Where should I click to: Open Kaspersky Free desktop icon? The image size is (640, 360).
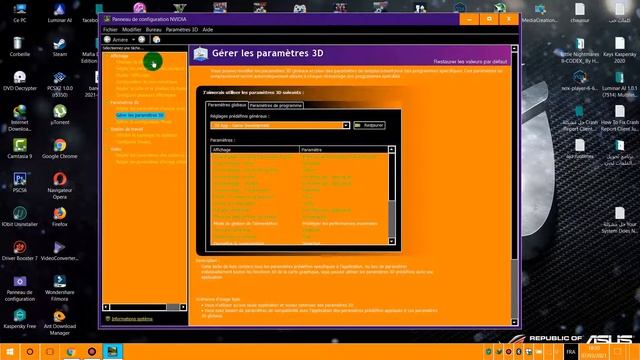point(20,318)
